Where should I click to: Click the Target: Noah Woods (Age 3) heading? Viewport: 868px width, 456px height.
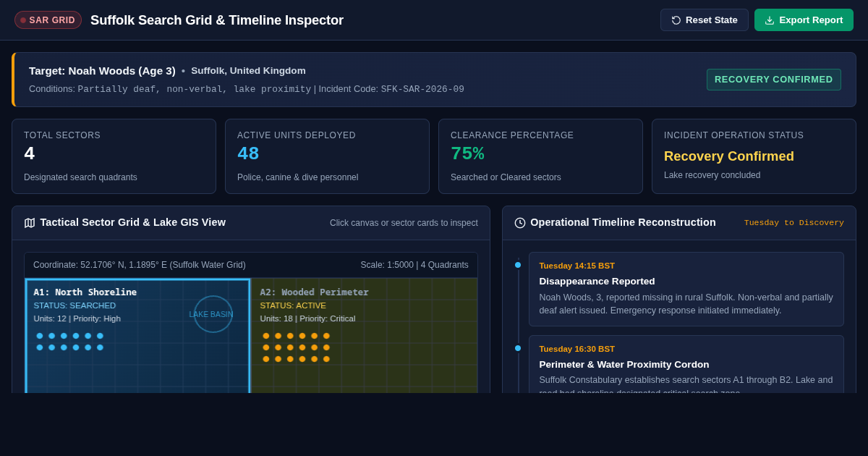[x=102, y=70]
